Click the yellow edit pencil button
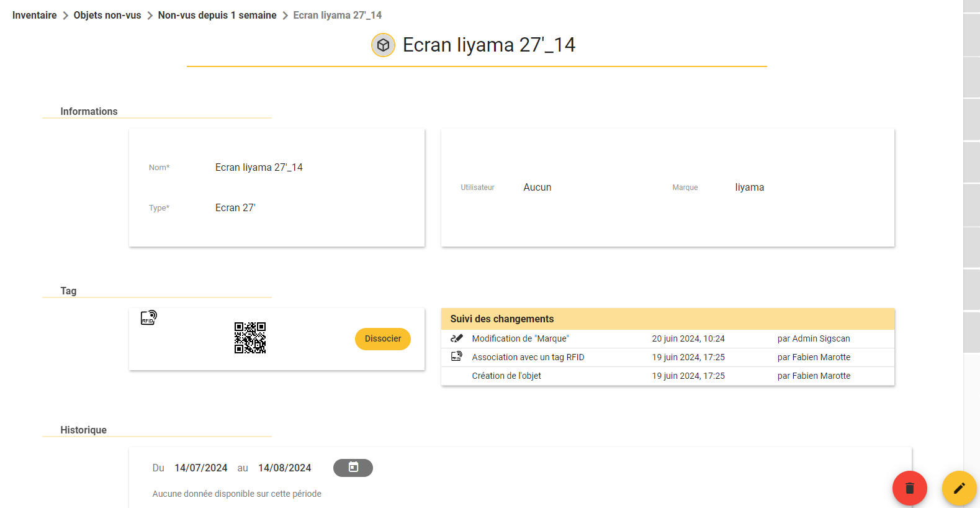This screenshot has width=980, height=508. coord(960,488)
